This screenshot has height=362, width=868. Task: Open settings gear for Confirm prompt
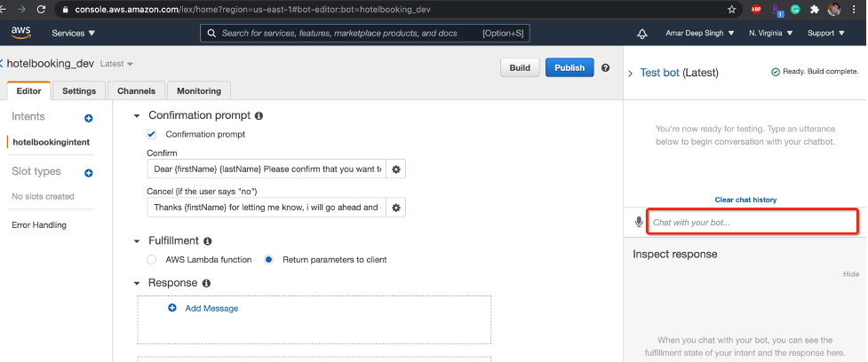point(397,169)
